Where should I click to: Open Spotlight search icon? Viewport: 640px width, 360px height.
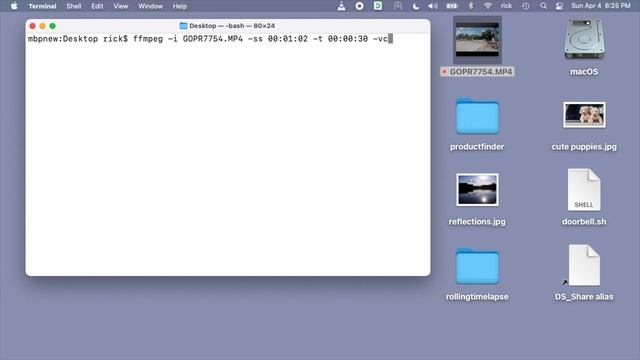click(x=543, y=6)
